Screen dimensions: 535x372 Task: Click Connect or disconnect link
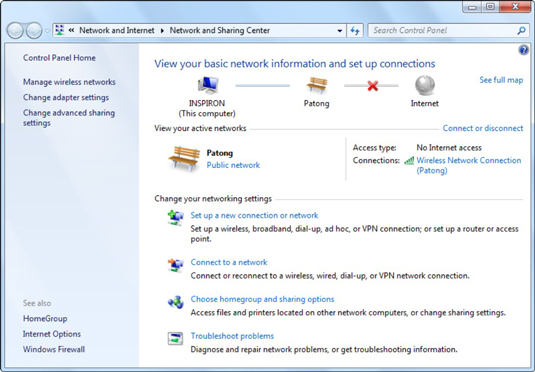click(483, 128)
